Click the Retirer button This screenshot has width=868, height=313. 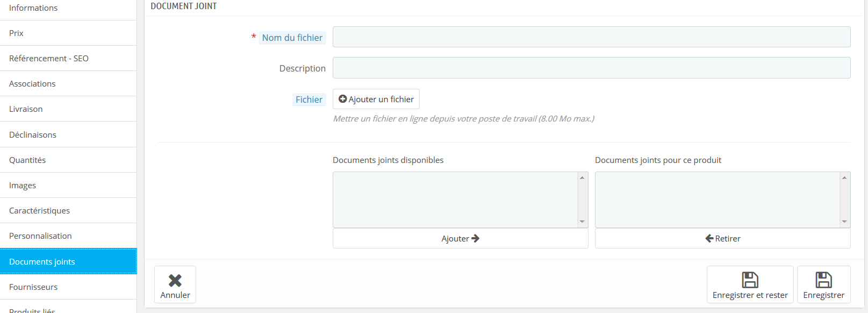click(x=722, y=238)
